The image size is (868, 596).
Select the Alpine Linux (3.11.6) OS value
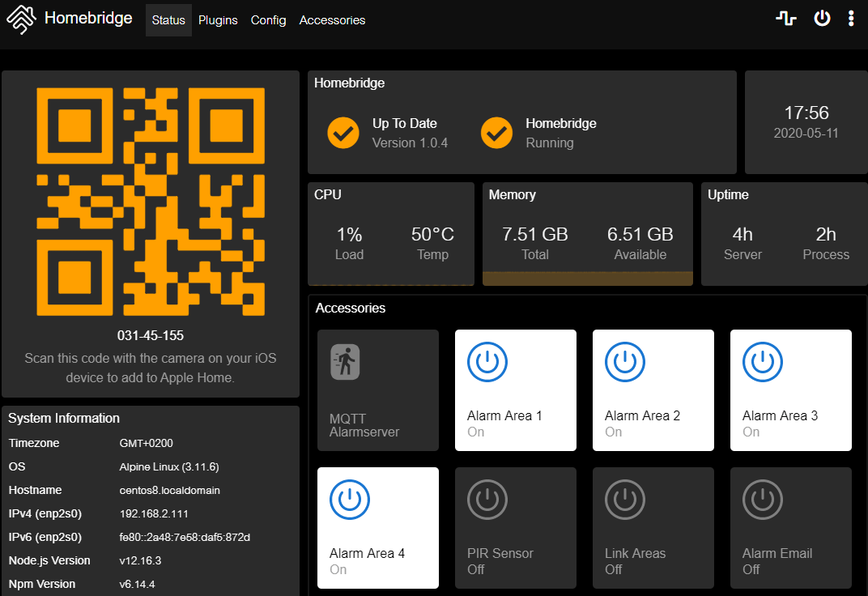click(169, 467)
